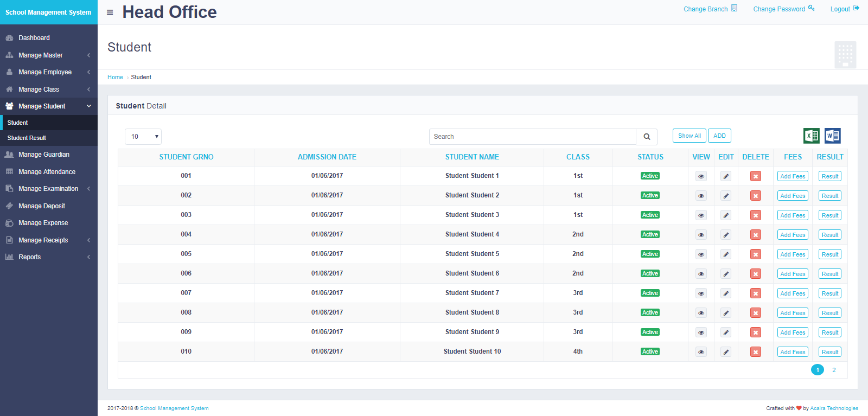This screenshot has height=416, width=868.
Task: Open the rows-per-page dropdown showing 10
Action: [x=143, y=137]
